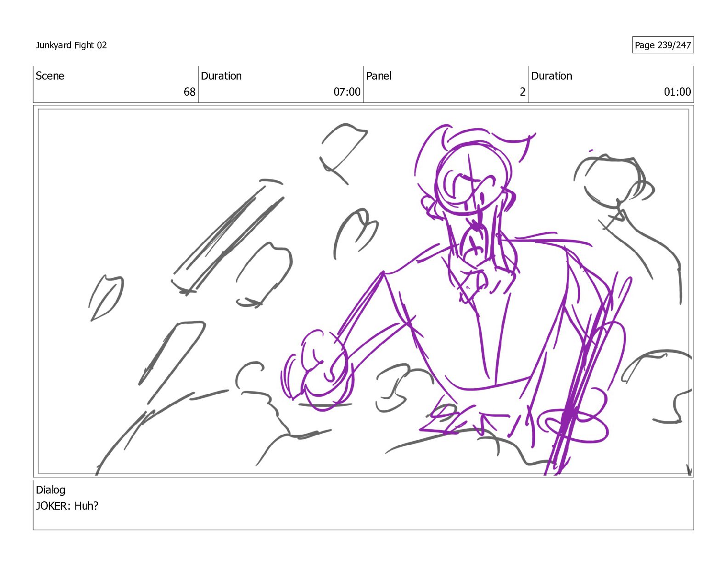This screenshot has width=728, height=563.
Task: Click the scene duration value '07:00'
Action: [347, 92]
